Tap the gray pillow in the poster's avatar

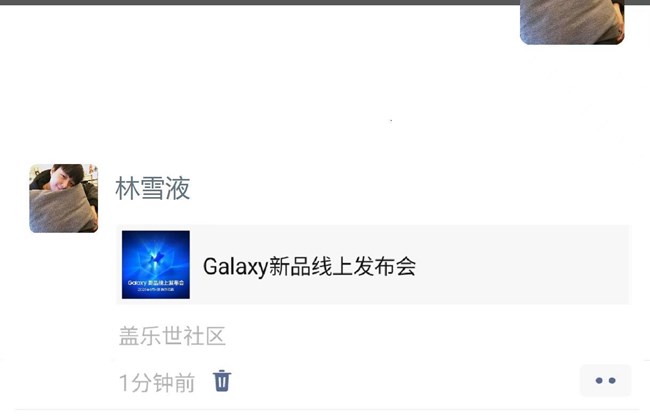click(x=61, y=210)
